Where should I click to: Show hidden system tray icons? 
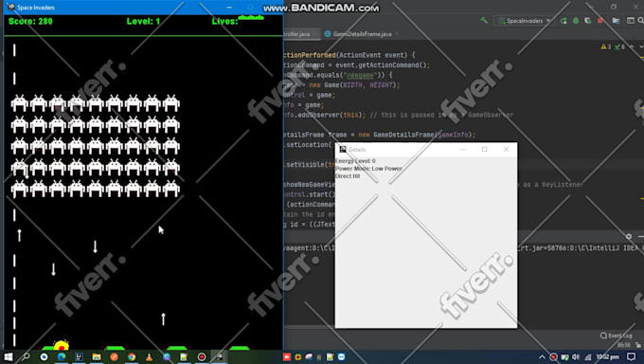pos(542,357)
